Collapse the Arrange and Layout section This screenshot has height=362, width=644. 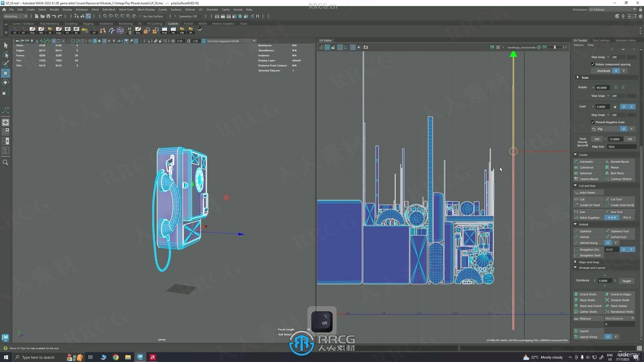[575, 267]
